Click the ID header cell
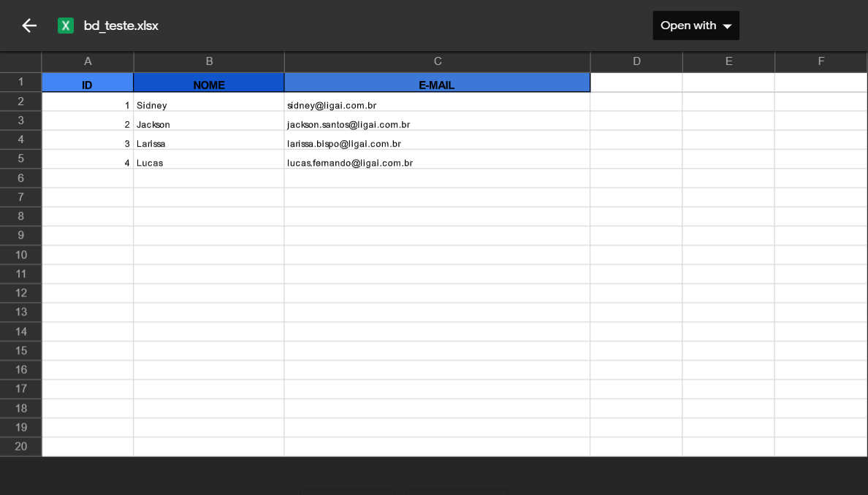The image size is (868, 495). point(88,82)
